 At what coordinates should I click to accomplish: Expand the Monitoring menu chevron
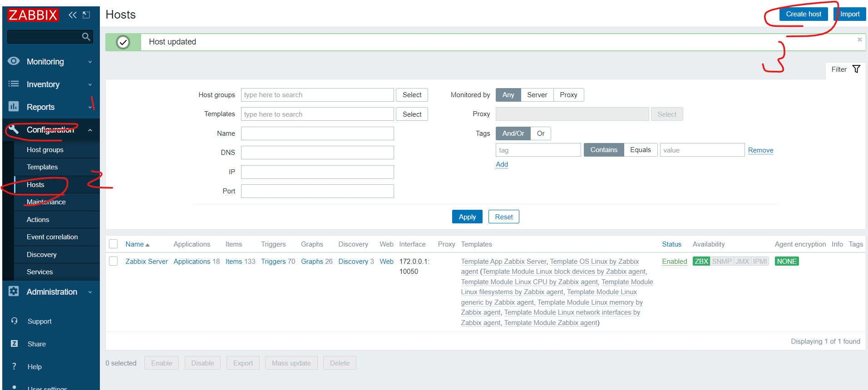click(90, 62)
